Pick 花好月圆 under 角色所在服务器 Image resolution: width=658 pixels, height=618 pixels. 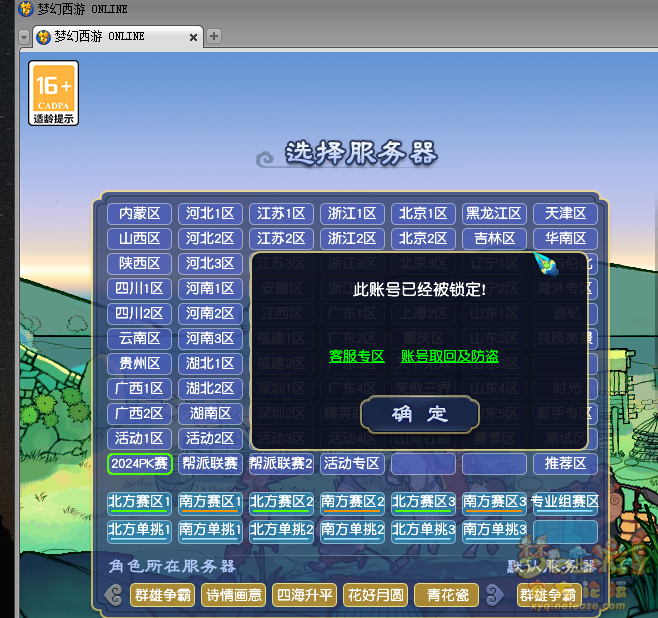(376, 595)
